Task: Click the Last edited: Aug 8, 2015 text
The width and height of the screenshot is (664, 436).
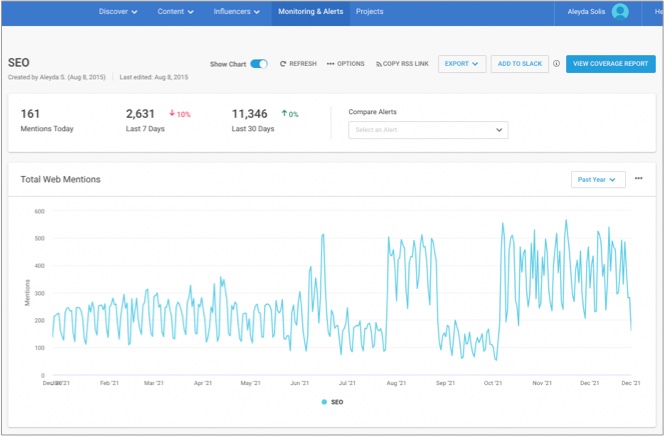Action: coord(154,77)
